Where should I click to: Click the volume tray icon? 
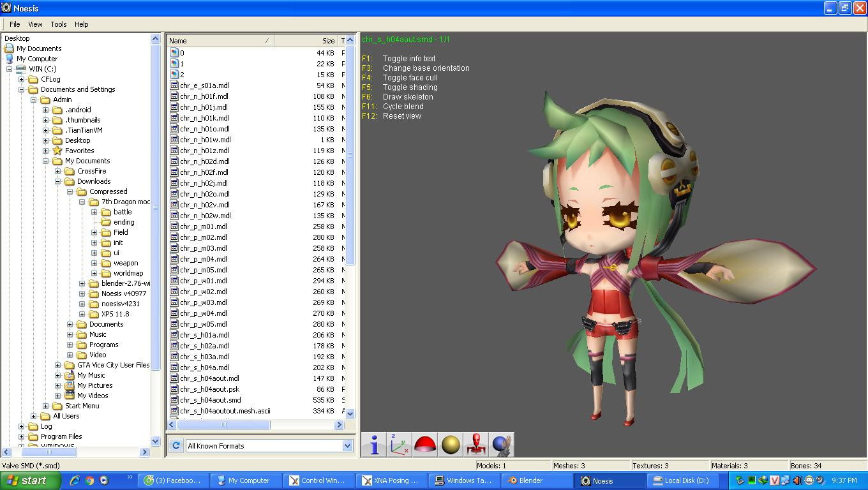797,480
